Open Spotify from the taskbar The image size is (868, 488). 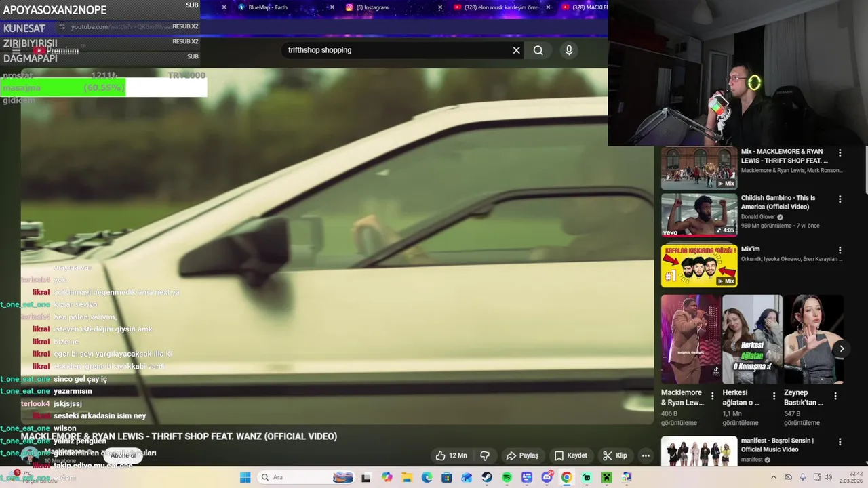click(507, 477)
